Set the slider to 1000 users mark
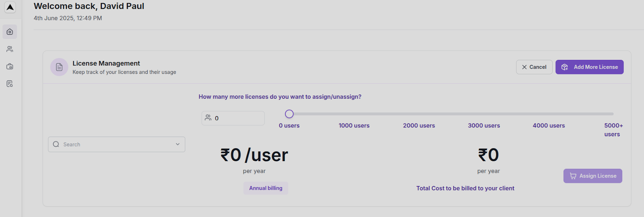The image size is (644, 217). point(354,114)
